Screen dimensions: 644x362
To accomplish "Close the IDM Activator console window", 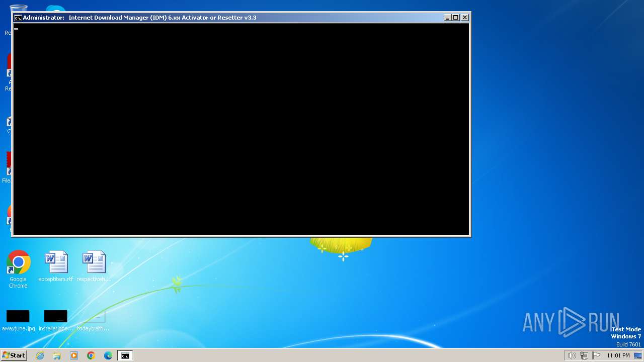I will click(465, 18).
